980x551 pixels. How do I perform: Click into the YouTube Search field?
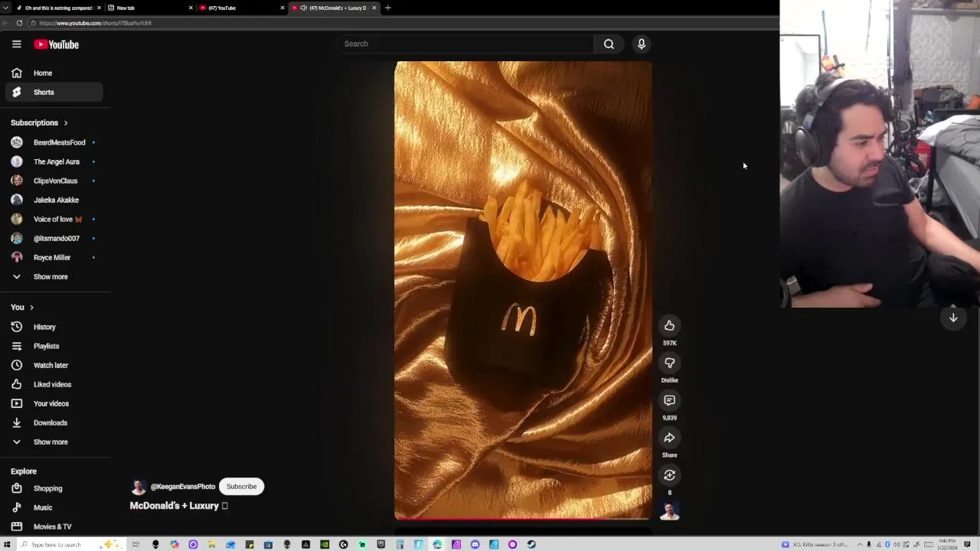tap(465, 44)
